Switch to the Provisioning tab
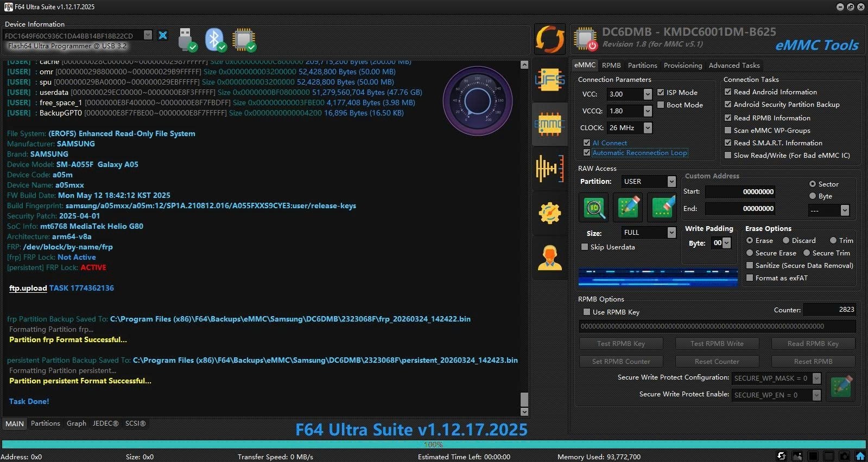 tap(683, 65)
